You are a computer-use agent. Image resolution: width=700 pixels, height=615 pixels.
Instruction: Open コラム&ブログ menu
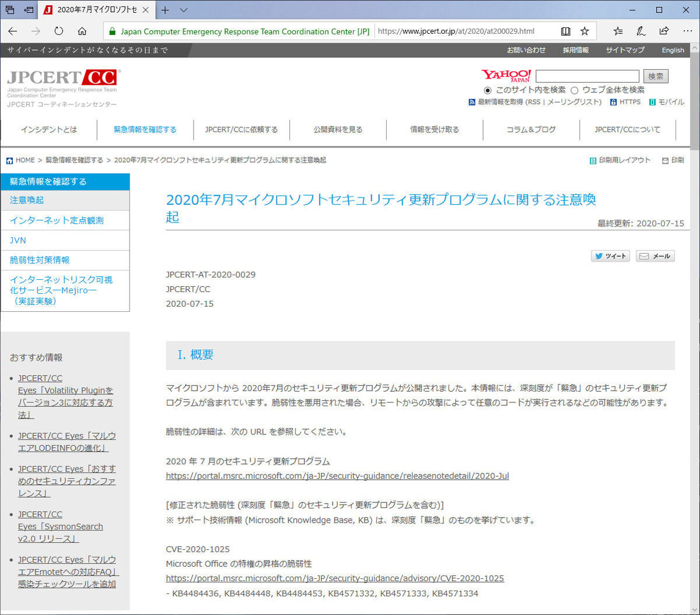(531, 129)
